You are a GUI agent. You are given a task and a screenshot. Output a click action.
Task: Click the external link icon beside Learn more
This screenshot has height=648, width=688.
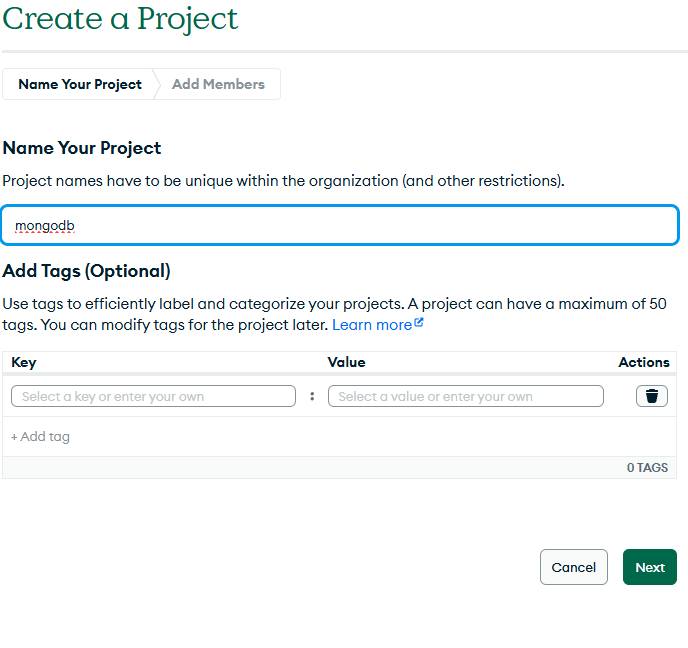[x=419, y=323]
